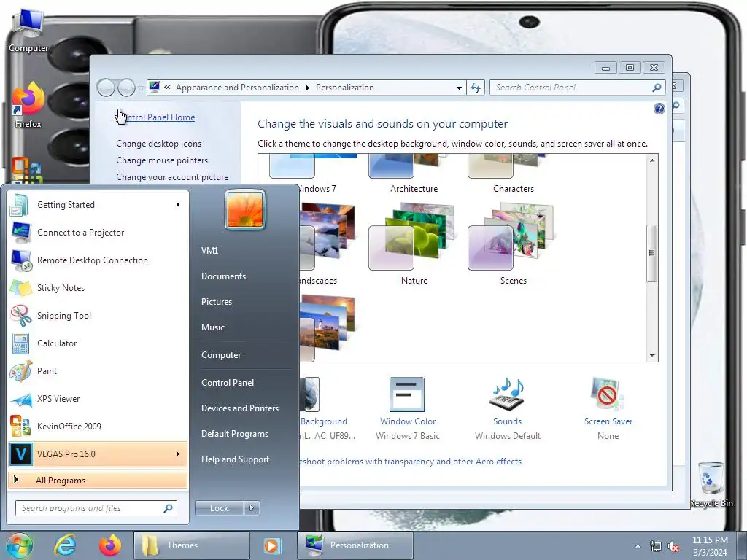The image size is (747, 560).
Task: Switch to the Themes taskbar window
Action: pyautogui.click(x=192, y=545)
